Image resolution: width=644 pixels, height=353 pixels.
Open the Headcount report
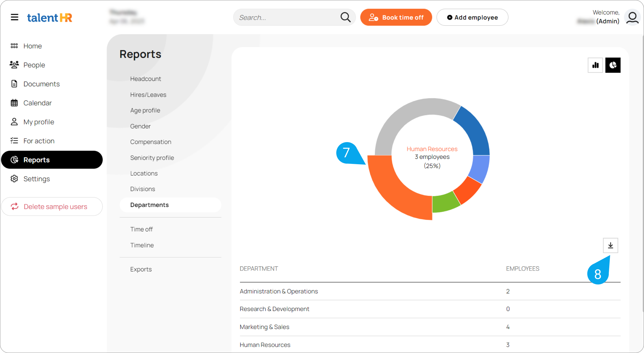(145, 79)
